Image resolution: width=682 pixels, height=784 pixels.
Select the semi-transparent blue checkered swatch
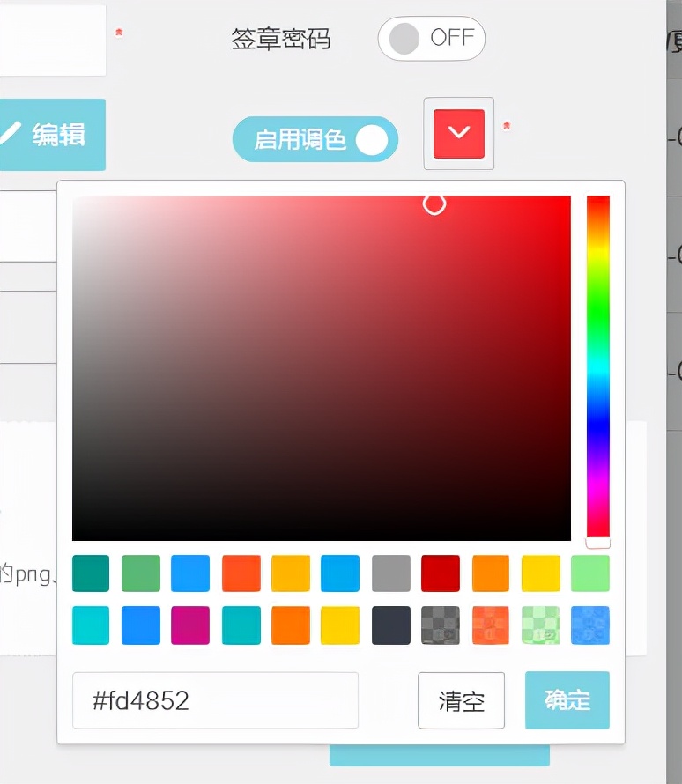(590, 625)
